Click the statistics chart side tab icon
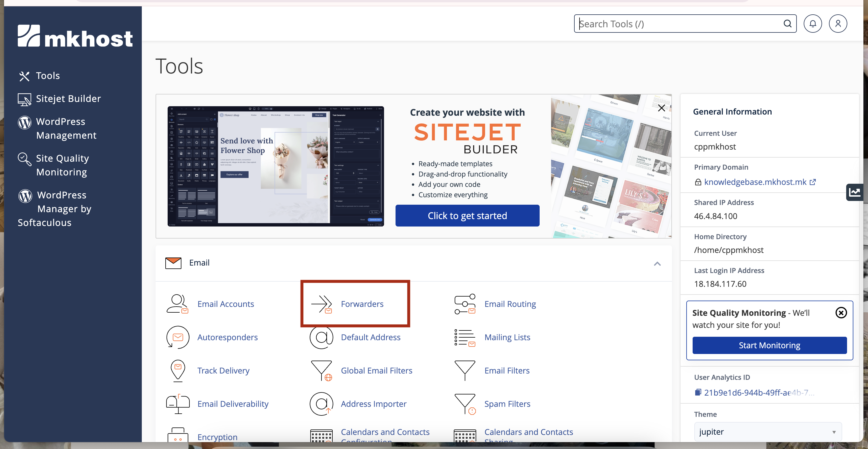The height and width of the screenshot is (449, 868). (x=855, y=192)
